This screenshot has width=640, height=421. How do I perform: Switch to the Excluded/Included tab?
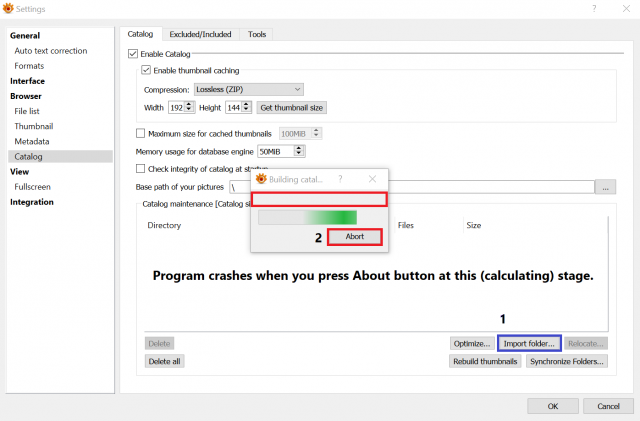pos(200,34)
